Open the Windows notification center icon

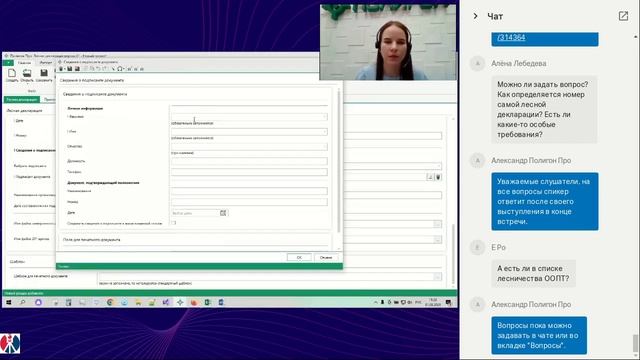pos(448,302)
